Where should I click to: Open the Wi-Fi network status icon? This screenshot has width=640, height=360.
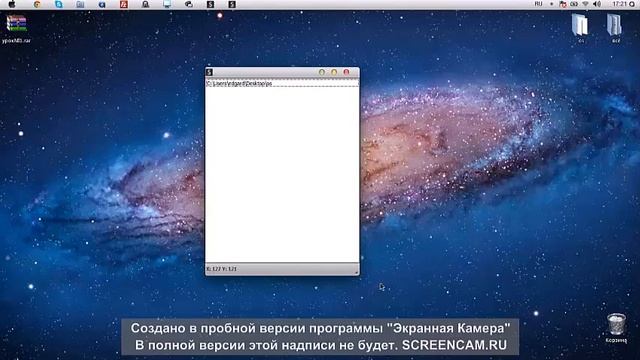coord(585,4)
